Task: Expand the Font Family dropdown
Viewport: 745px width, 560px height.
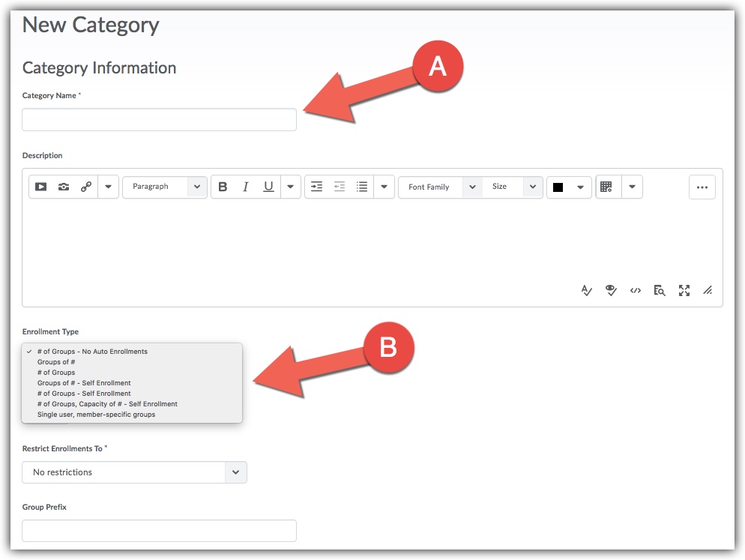Action: tap(440, 187)
